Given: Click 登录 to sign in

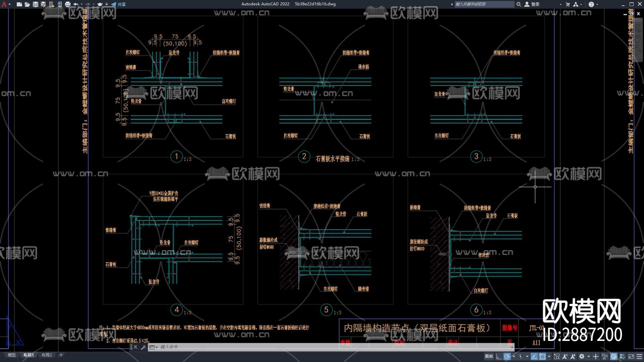Looking at the screenshot, I should tap(532, 4).
